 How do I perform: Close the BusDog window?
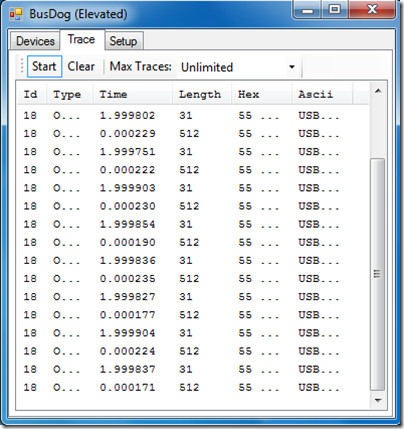click(372, 10)
